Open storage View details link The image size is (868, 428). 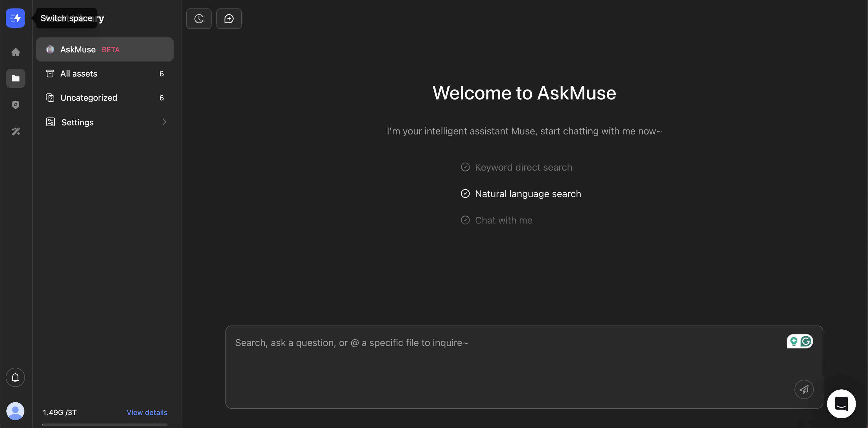pos(147,412)
